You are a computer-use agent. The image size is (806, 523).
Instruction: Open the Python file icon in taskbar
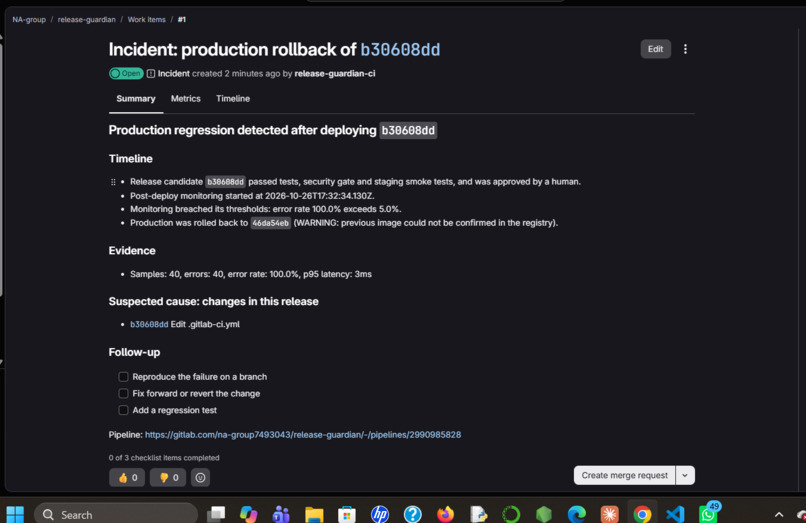click(x=479, y=514)
